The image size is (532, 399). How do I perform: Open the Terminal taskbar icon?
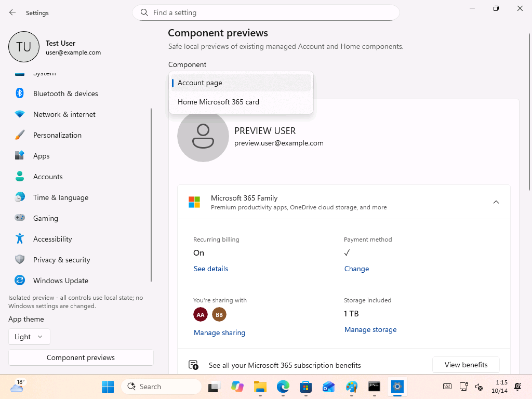pyautogui.click(x=374, y=387)
